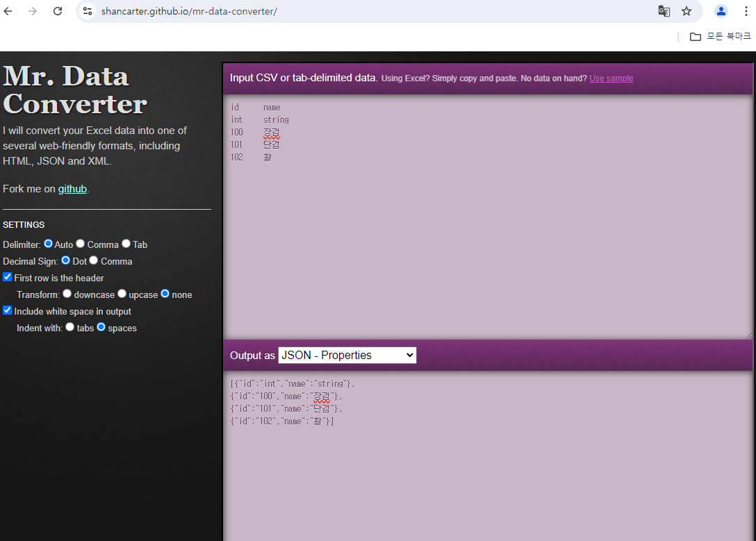This screenshot has height=541, width=756.
Task: Click output line with "id":"101"
Action: (x=286, y=408)
